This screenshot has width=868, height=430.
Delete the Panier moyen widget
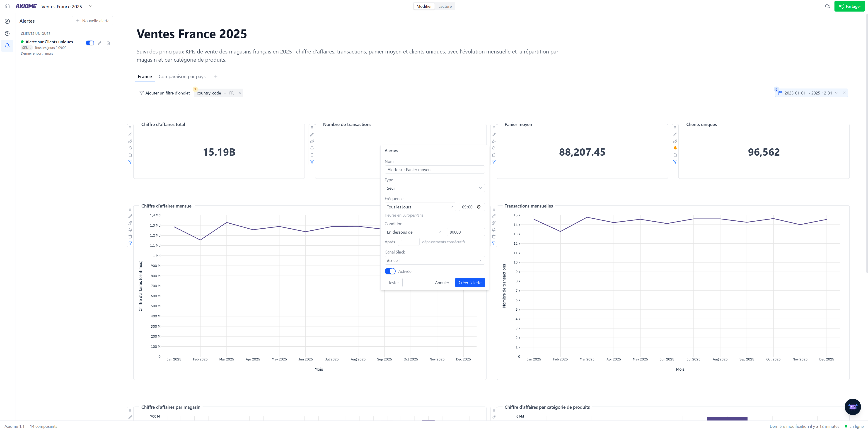[x=493, y=155]
